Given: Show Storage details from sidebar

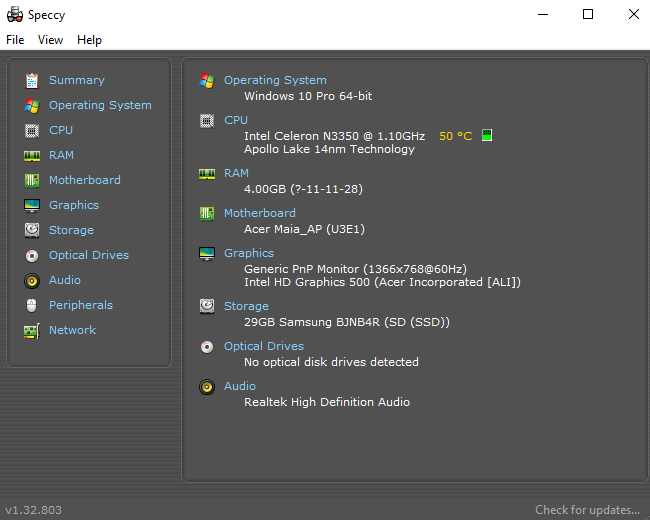Looking at the screenshot, I should point(71,230).
